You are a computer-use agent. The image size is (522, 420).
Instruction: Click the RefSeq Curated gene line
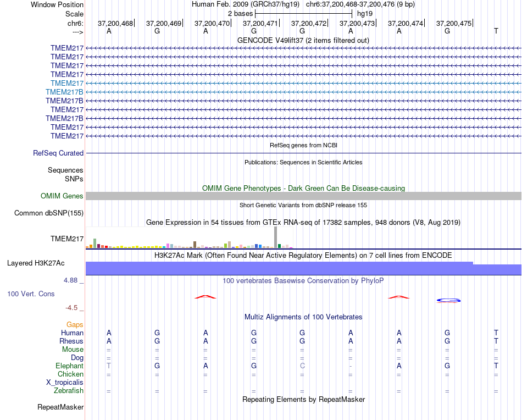303,153
